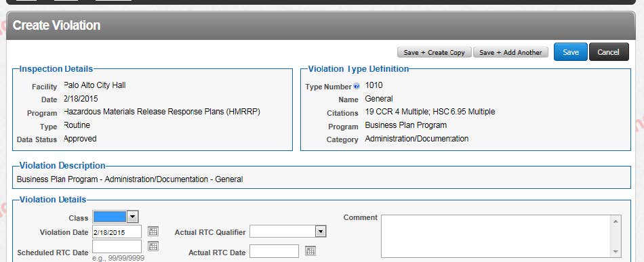Click the blue Save button
Viewport: 644px width, 262px height.
point(571,52)
